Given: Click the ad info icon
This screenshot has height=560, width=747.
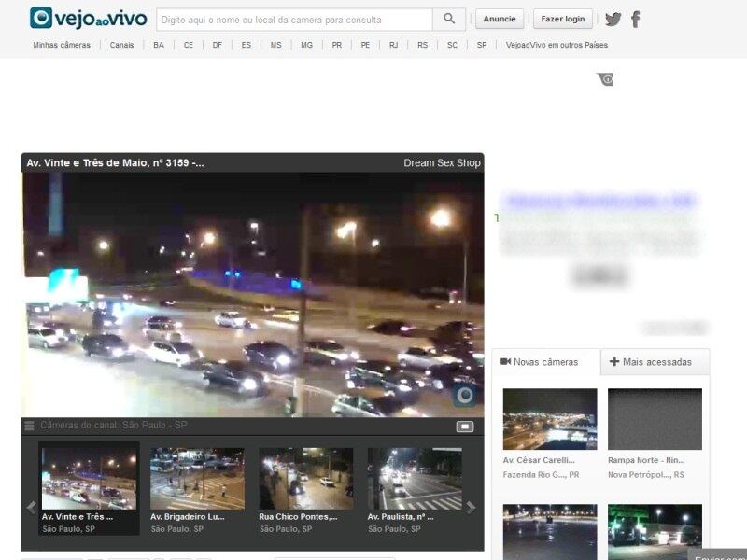Looking at the screenshot, I should (x=606, y=79).
